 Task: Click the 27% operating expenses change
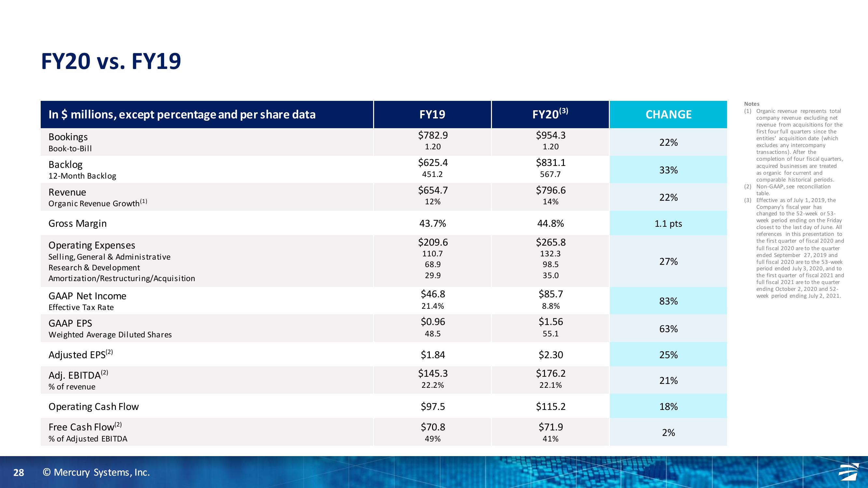point(668,261)
